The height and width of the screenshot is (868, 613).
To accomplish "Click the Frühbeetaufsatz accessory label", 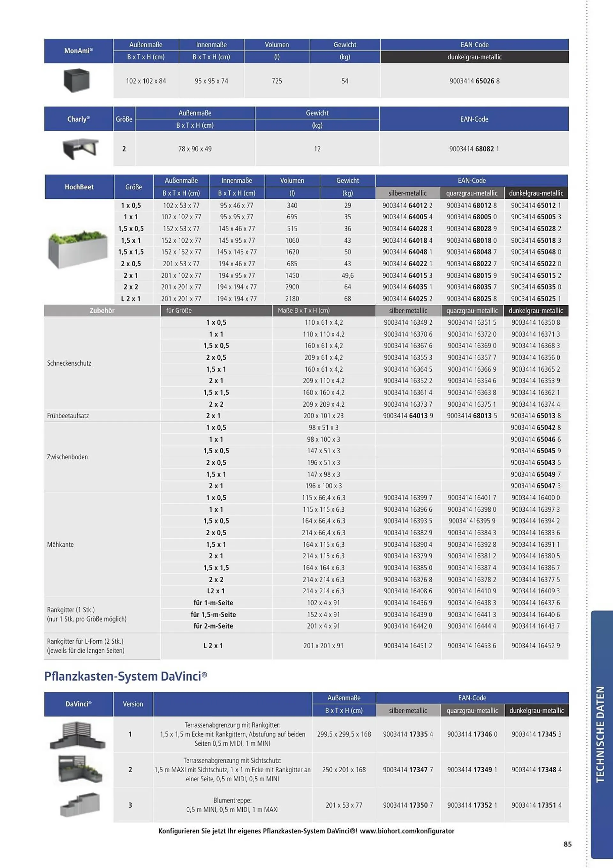I will [x=68, y=415].
